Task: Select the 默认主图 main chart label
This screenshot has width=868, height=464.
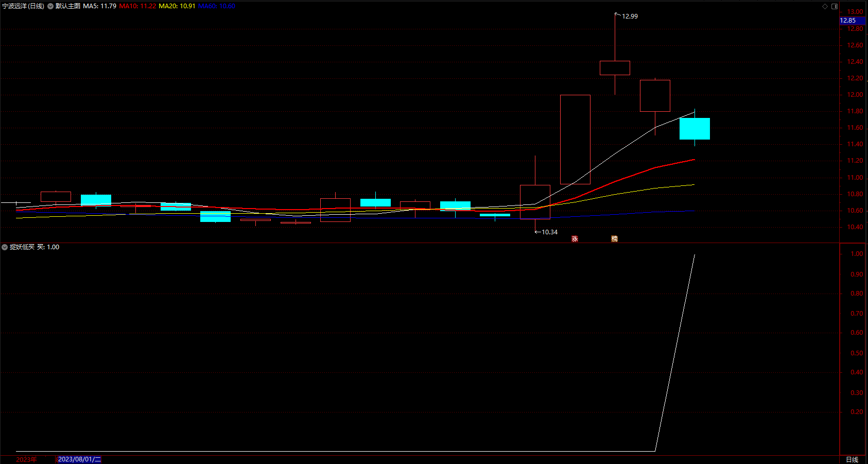Action: point(68,6)
